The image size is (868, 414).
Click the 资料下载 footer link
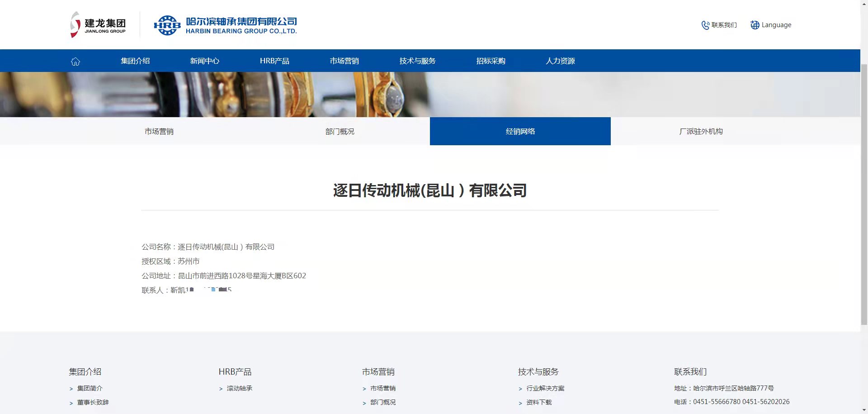538,402
